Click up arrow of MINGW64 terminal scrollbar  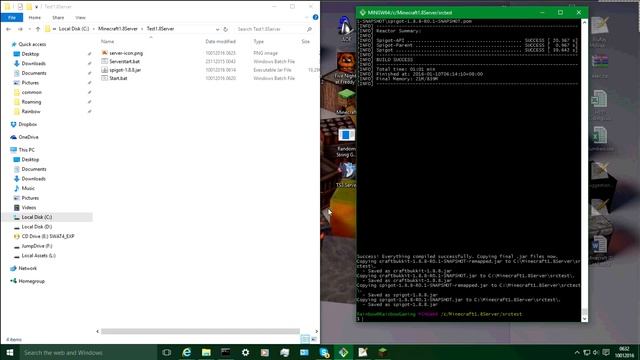(584, 22)
